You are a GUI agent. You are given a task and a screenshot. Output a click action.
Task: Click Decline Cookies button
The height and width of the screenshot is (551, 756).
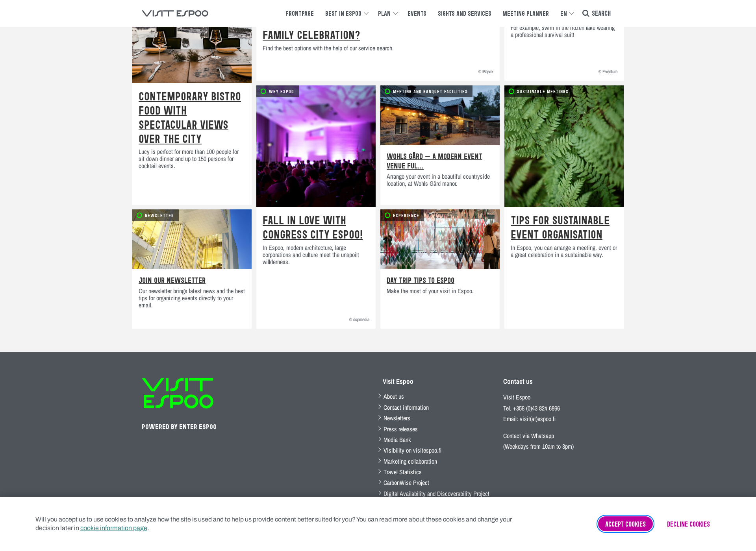pos(688,524)
